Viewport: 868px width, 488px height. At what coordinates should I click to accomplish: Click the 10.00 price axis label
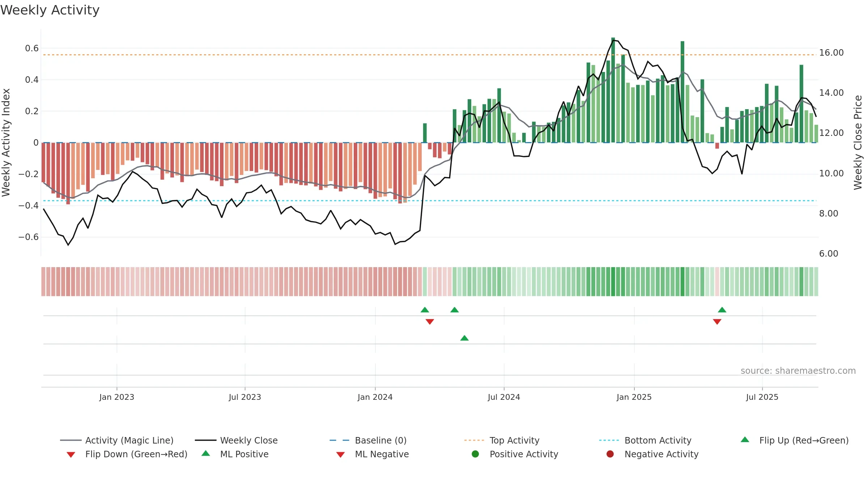point(831,174)
